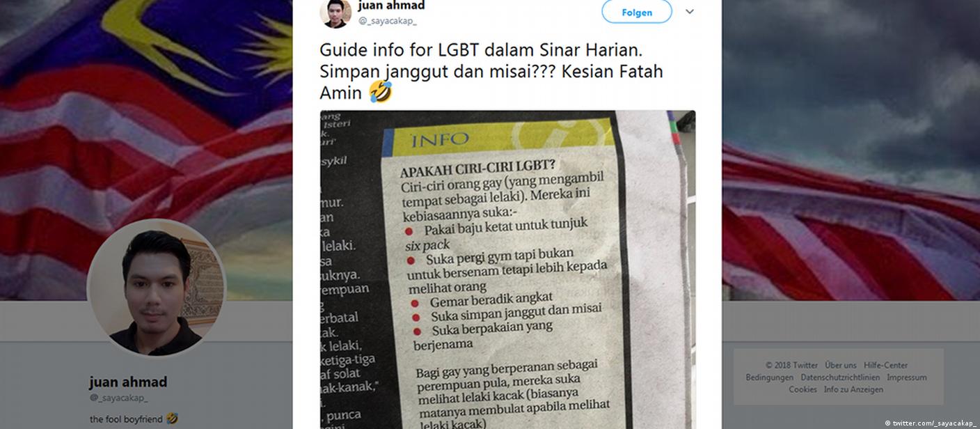
Task: Open the Über uns footer link
Action: pos(841,365)
